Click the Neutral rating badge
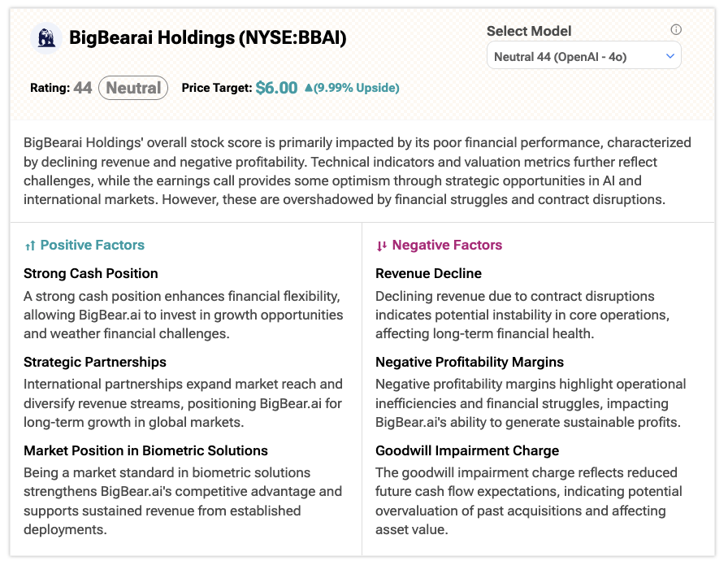 133,88
